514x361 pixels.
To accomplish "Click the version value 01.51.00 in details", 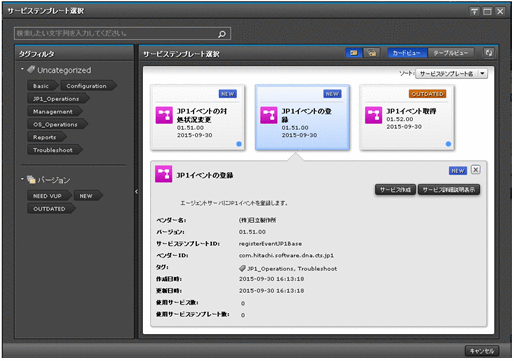I will [x=252, y=232].
